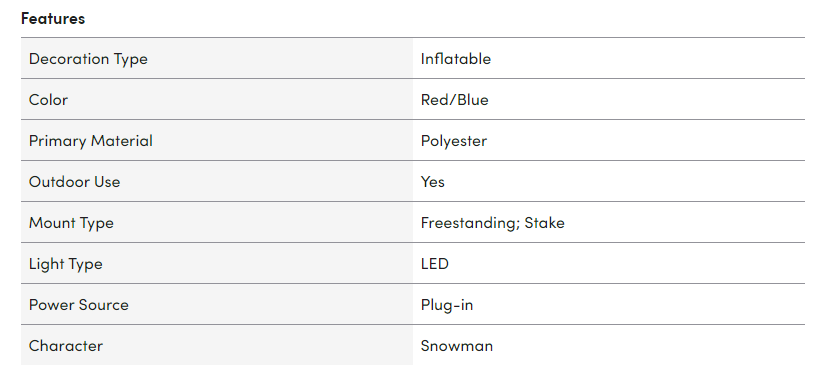Viewport: 817px width, 365px height.
Task: Click the word Material in Primary Material
Action: (x=121, y=141)
